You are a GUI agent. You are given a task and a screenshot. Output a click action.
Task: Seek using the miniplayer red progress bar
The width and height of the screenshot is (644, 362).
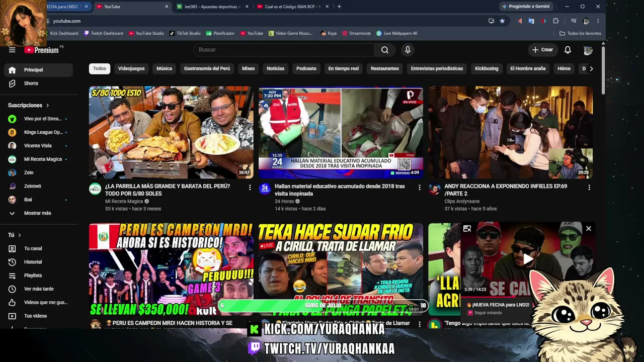pyautogui.click(x=528, y=297)
